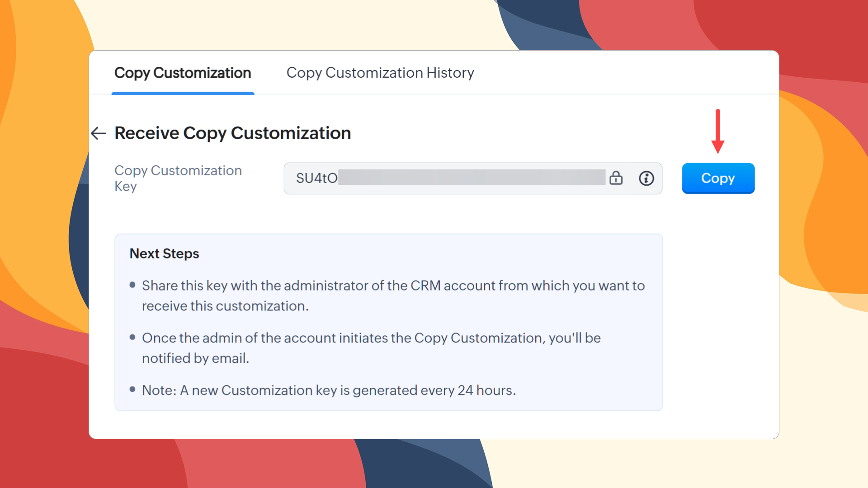Click the 'Share this key with the administrator' text
868x488 pixels.
pos(393,286)
